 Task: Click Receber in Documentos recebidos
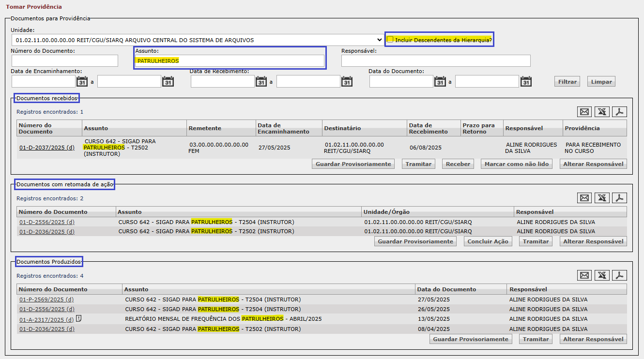(458, 164)
